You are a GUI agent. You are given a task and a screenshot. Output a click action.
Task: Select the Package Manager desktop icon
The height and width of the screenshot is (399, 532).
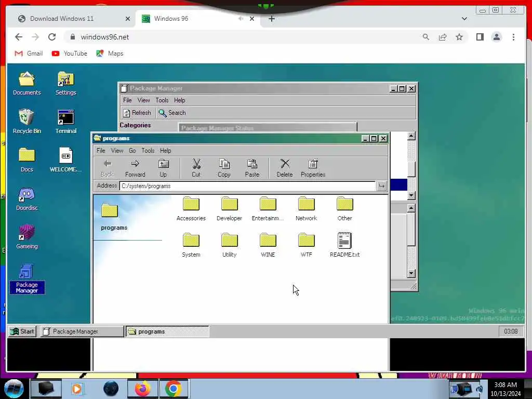pos(26,279)
